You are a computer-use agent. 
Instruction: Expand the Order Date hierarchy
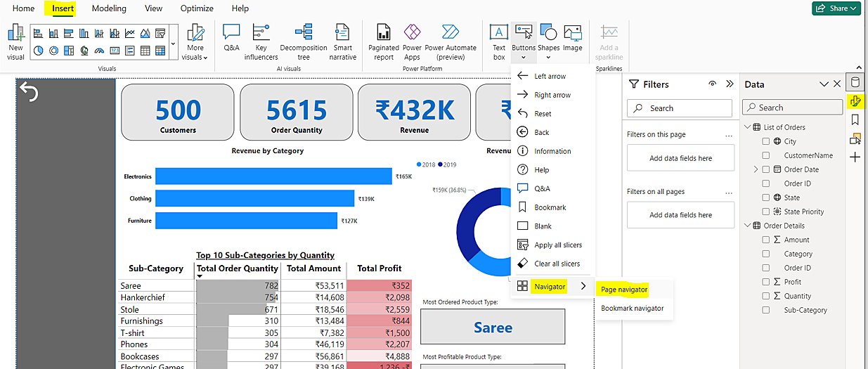point(756,169)
